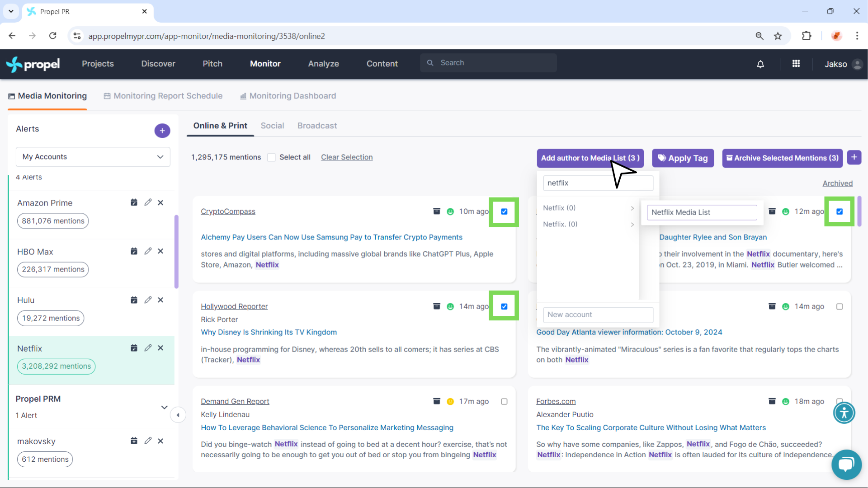Open the Projects menu
The width and height of the screenshot is (868, 488).
98,64
